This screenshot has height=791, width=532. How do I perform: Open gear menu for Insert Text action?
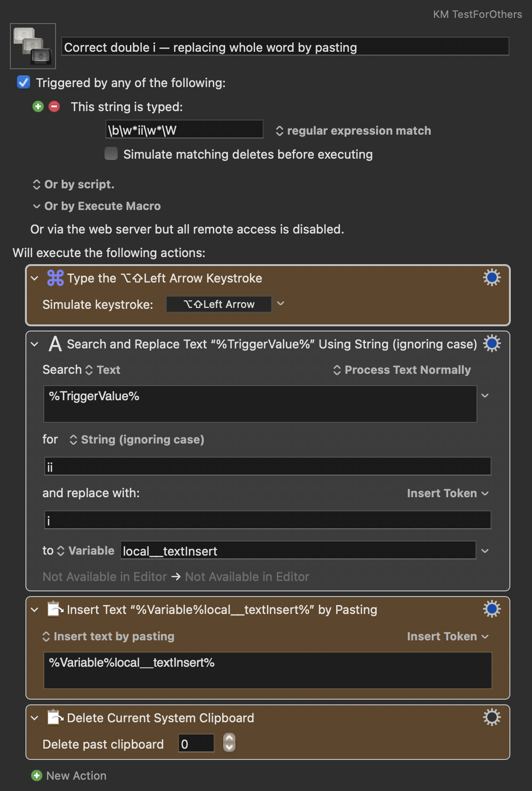[492, 609]
